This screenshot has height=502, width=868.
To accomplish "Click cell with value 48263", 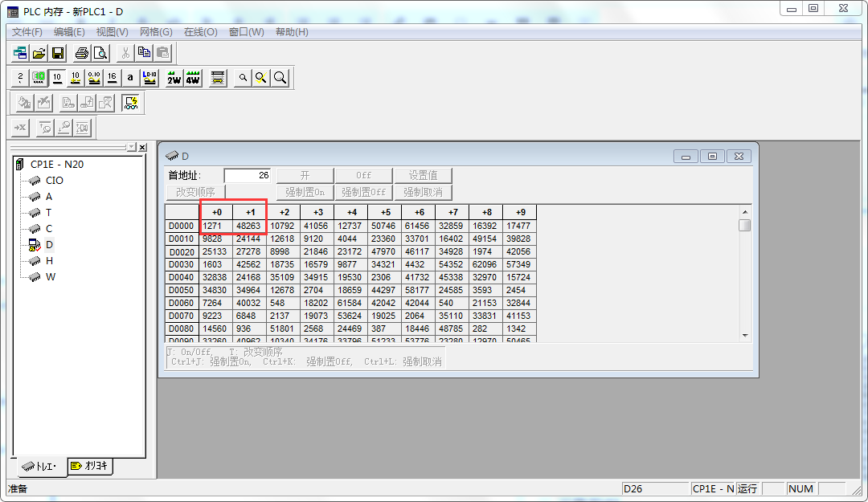I will 250,226.
